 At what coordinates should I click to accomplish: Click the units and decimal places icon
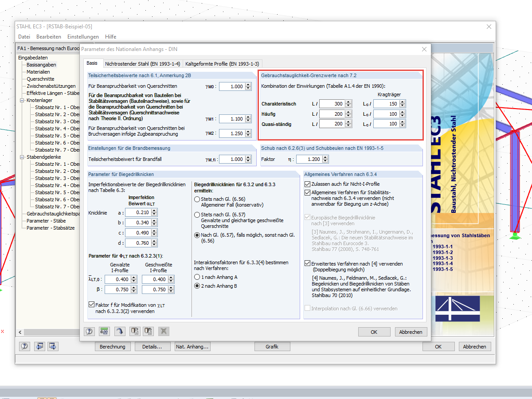pyautogui.click(x=104, y=331)
